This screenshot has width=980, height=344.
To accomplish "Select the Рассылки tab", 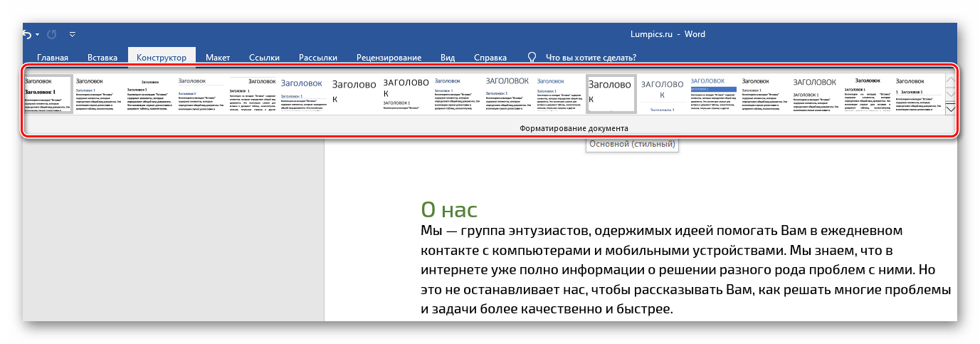I will tap(318, 58).
